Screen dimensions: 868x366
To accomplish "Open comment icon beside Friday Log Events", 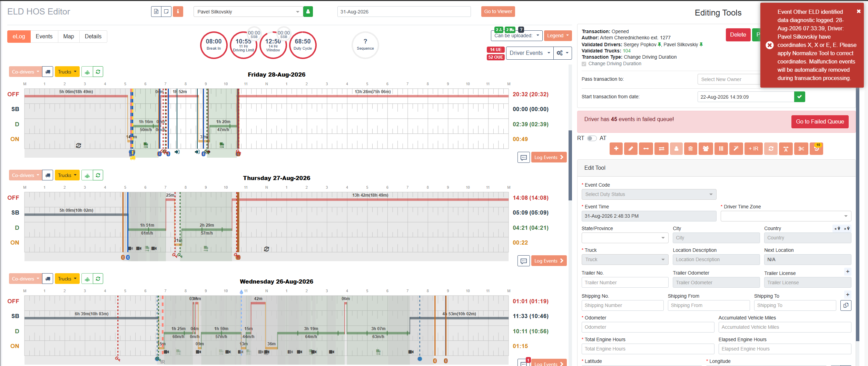I will pos(523,157).
